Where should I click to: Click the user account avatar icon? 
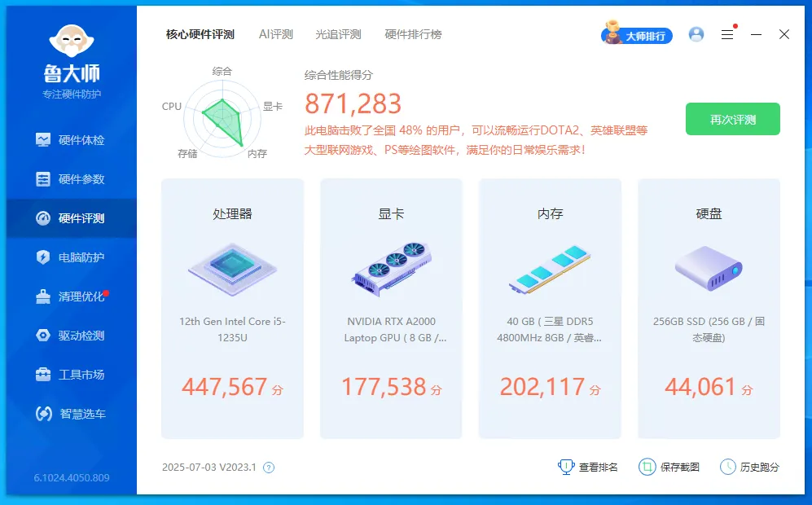point(696,34)
